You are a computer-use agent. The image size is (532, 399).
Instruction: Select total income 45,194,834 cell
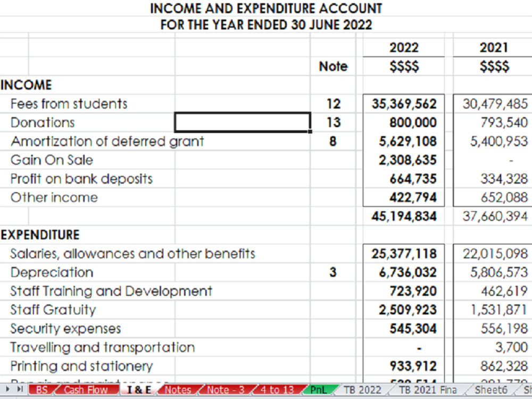point(403,216)
